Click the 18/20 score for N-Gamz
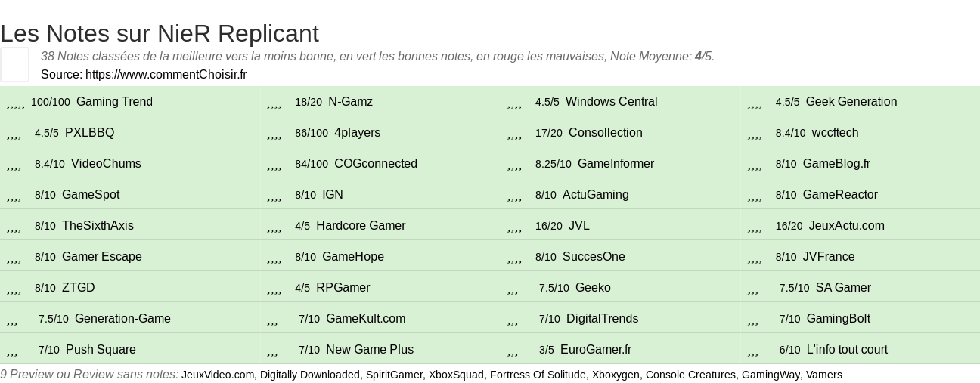This screenshot has width=980, height=383. coord(309,102)
